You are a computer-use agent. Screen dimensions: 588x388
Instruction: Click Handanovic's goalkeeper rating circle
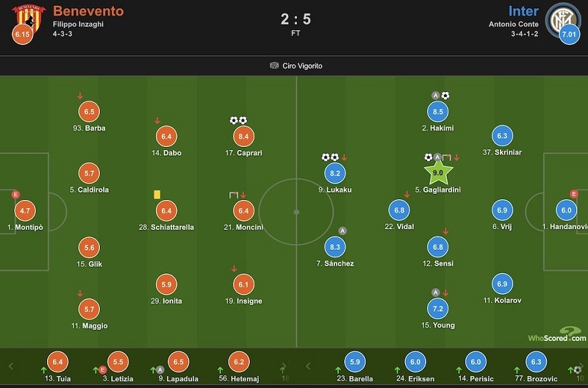point(566,210)
